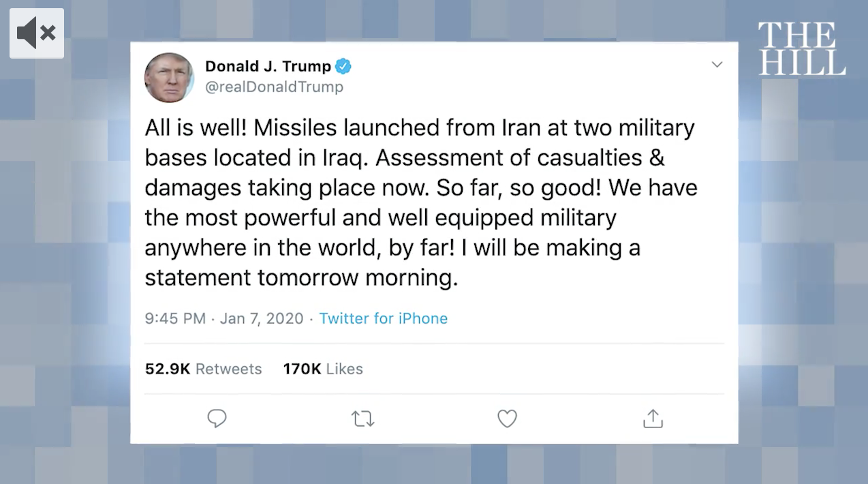
Task: Unmute the video with the speaker icon
Action: click(36, 33)
